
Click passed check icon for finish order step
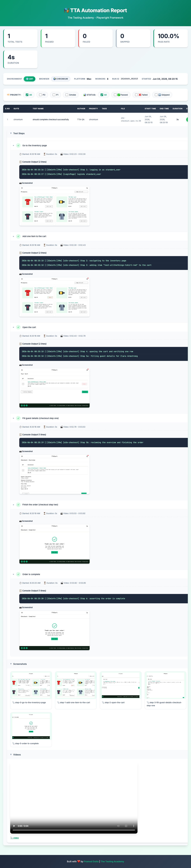pyautogui.click(x=18, y=504)
